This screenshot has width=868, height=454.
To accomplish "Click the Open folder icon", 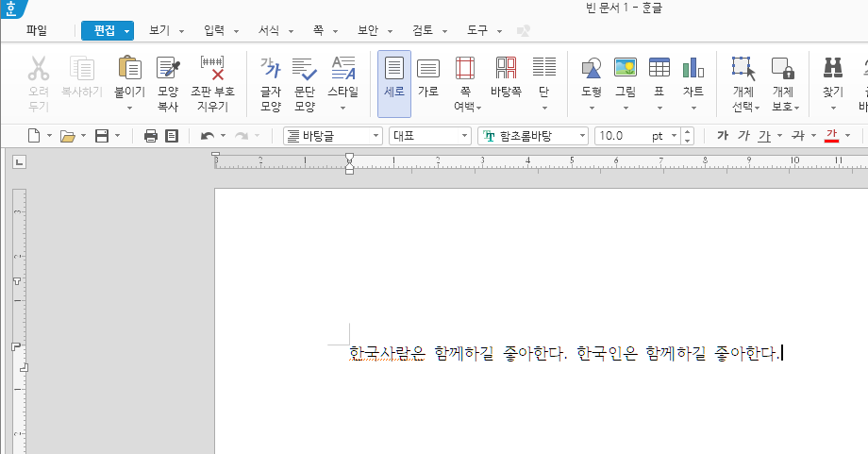I will [x=68, y=136].
